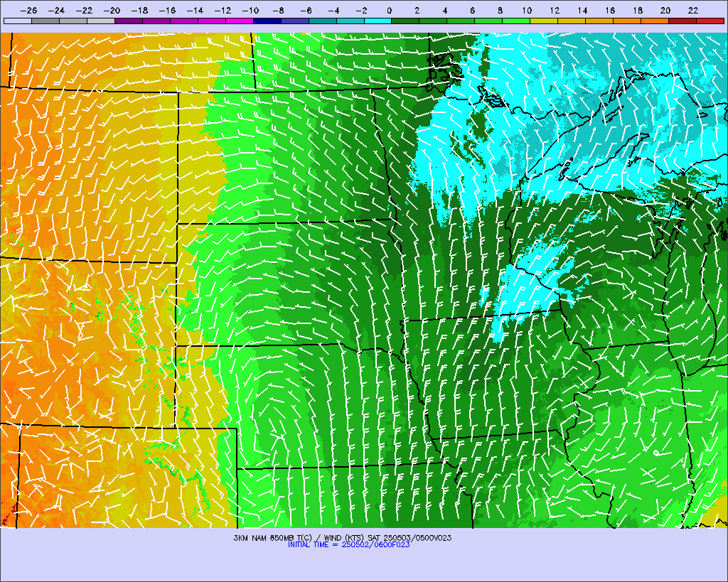The image size is (728, 582).
Task: Click the navy blue swatch between -10 and -8
Action: point(267,21)
